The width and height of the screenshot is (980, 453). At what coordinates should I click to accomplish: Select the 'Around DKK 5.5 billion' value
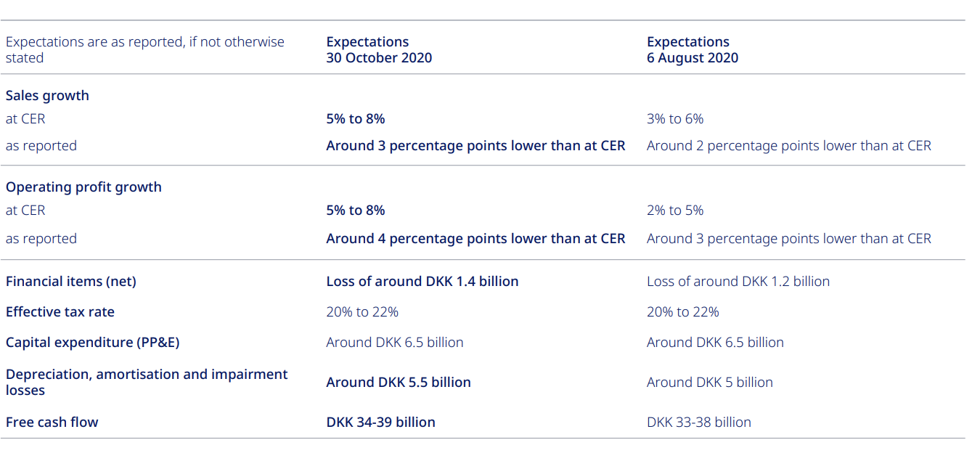(x=399, y=383)
